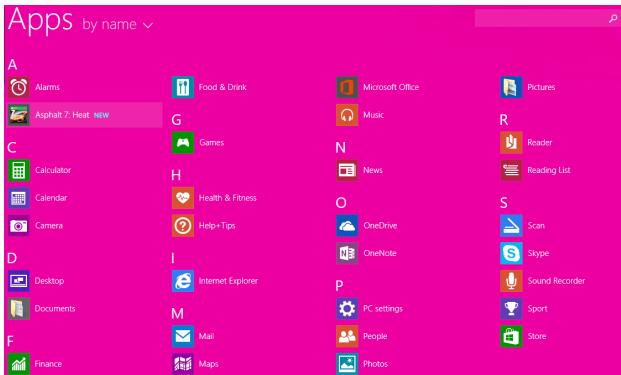Select the letter N group header

[340, 148]
